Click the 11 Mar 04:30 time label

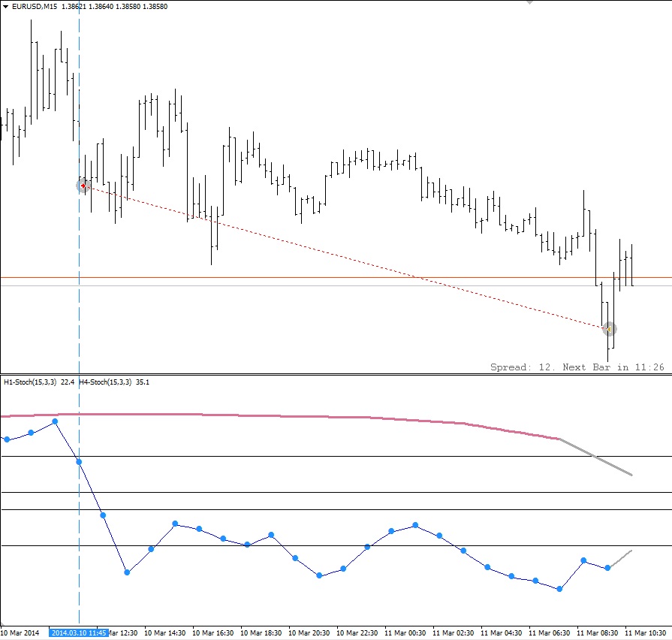(501, 632)
